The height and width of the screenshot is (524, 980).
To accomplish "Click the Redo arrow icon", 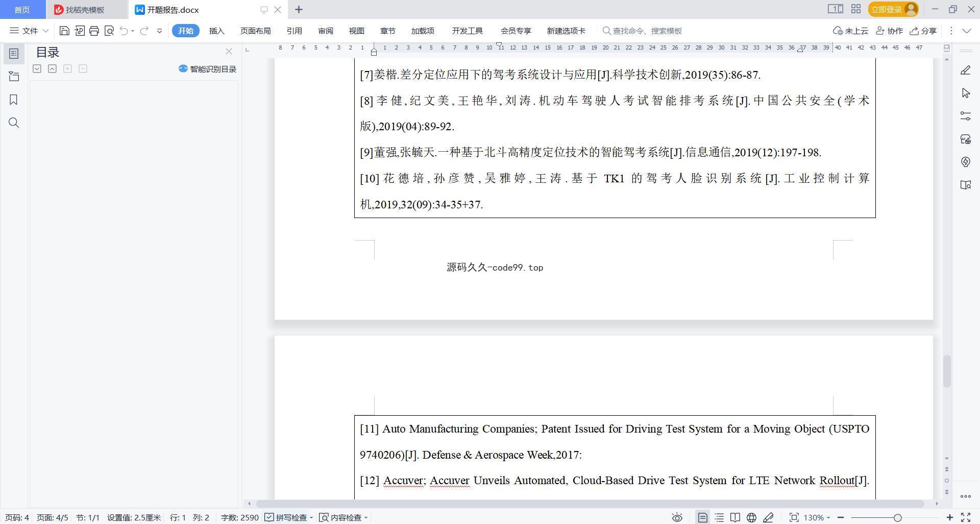I will point(144,31).
